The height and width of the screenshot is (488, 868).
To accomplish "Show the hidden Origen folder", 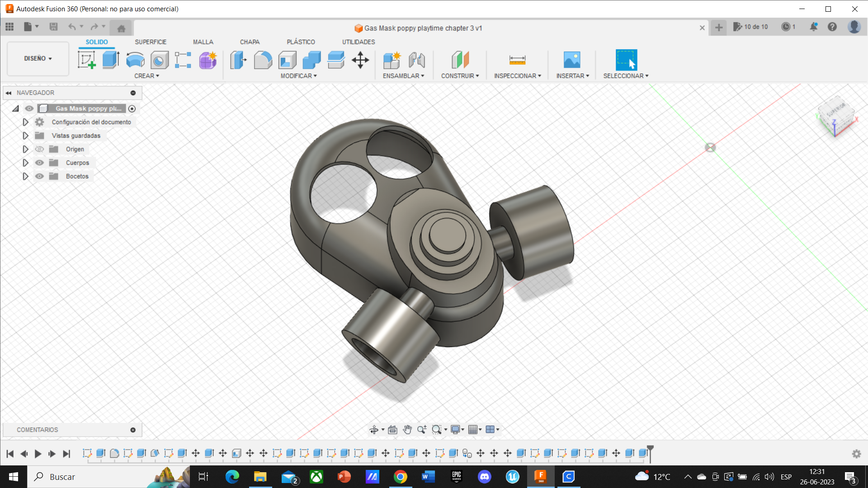I will [x=40, y=149].
